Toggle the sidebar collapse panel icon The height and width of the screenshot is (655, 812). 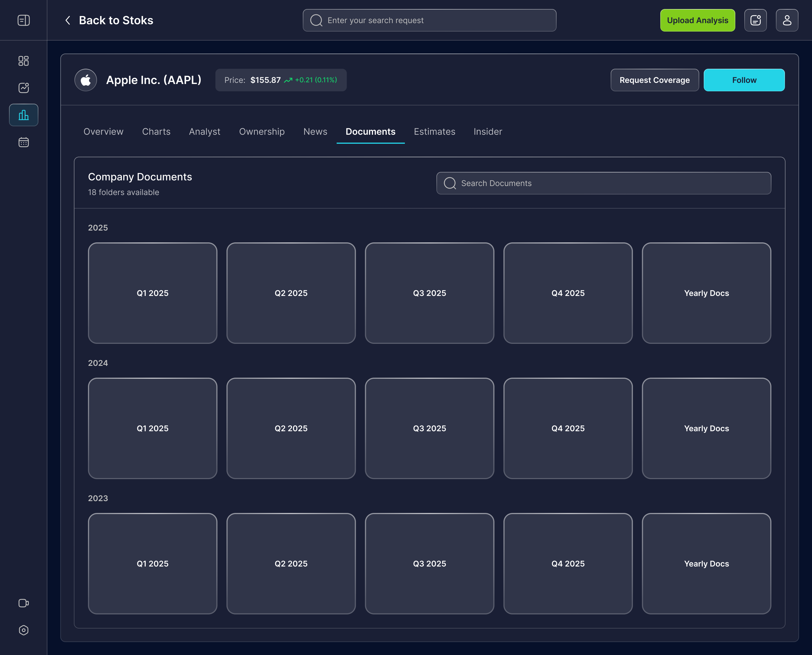[23, 20]
